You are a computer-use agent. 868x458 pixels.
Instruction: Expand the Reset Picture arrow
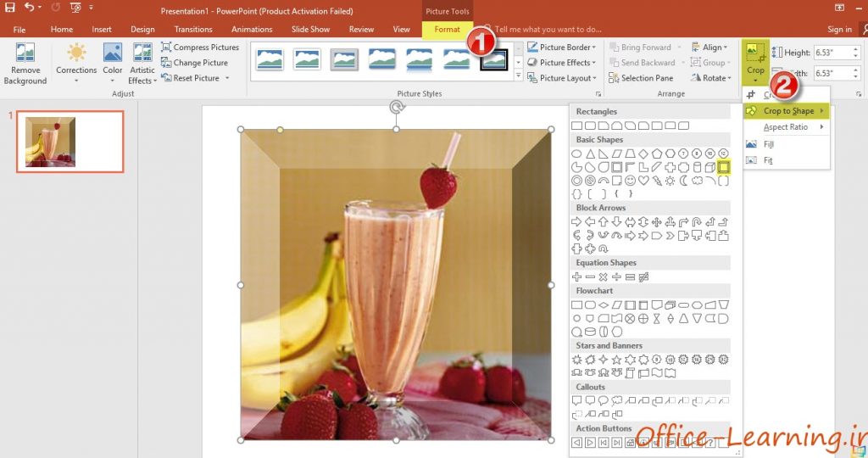click(x=227, y=78)
